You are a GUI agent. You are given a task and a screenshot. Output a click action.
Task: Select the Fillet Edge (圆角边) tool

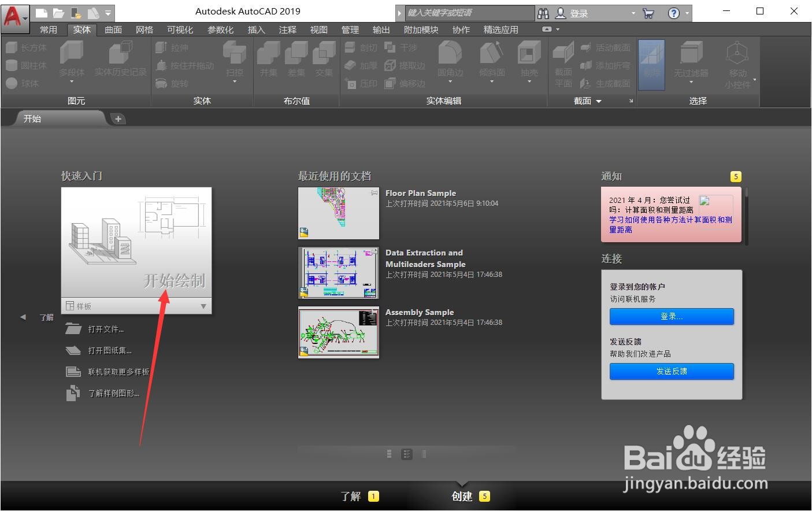[450, 59]
